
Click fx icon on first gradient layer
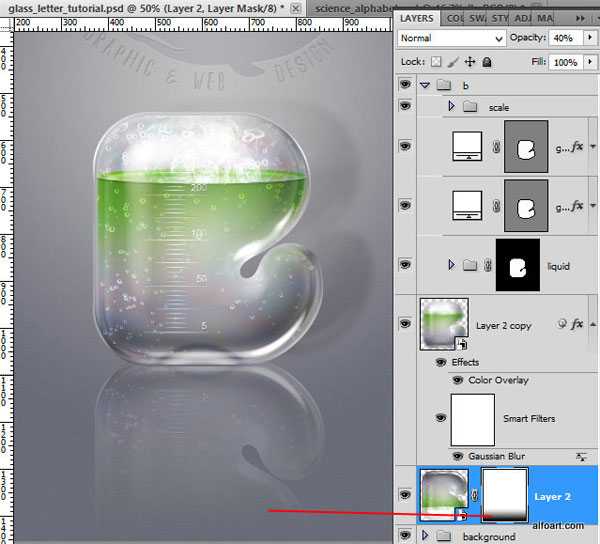click(577, 147)
